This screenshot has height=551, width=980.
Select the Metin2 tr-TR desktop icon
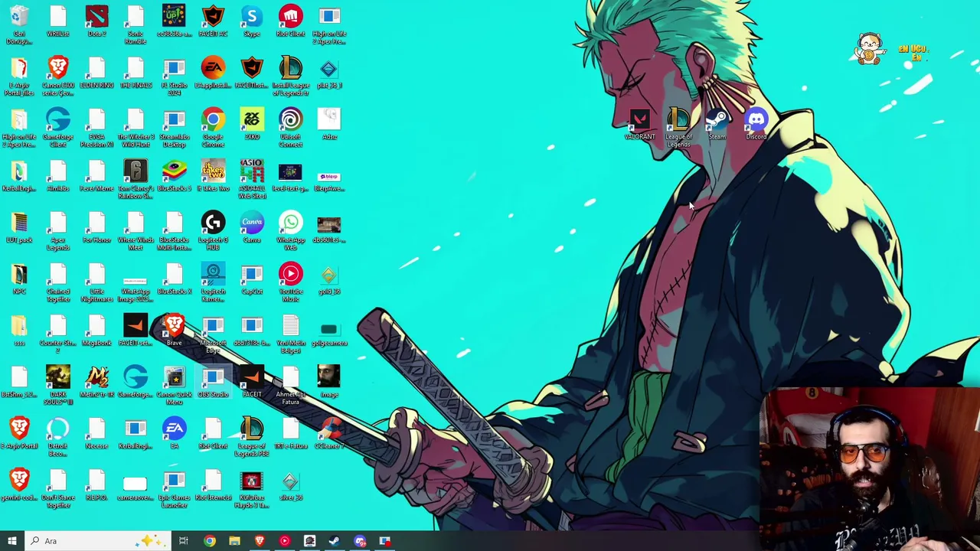pyautogui.click(x=96, y=381)
